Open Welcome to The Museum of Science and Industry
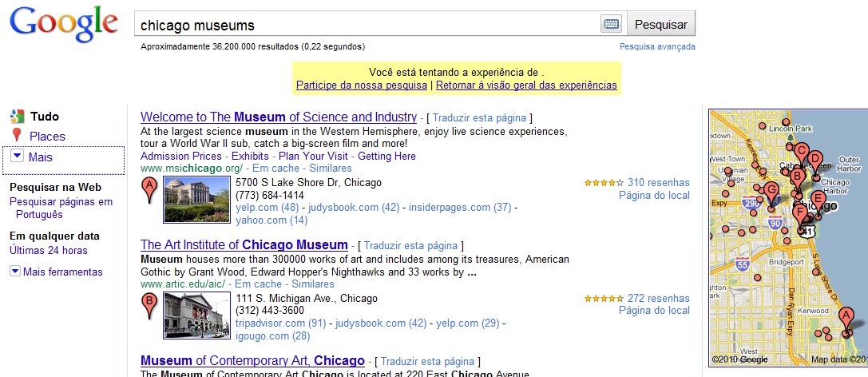This screenshot has height=377, width=868. pos(279,117)
